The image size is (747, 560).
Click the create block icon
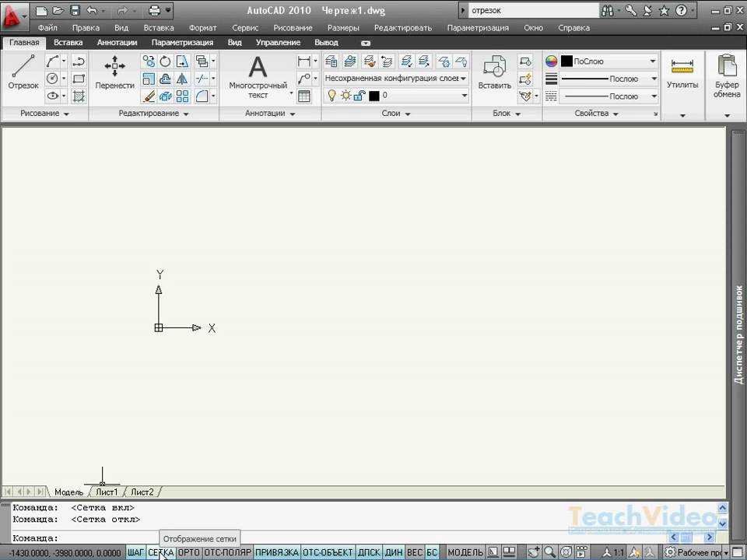[525, 61]
